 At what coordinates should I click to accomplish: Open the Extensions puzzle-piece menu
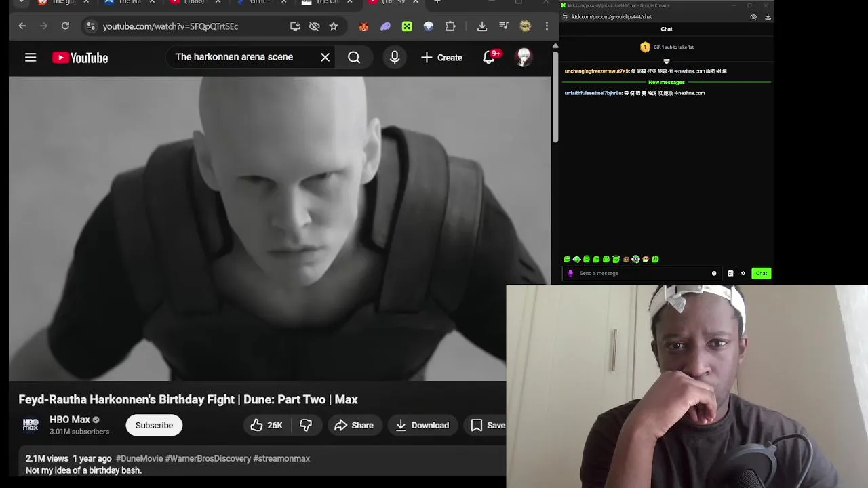click(450, 26)
